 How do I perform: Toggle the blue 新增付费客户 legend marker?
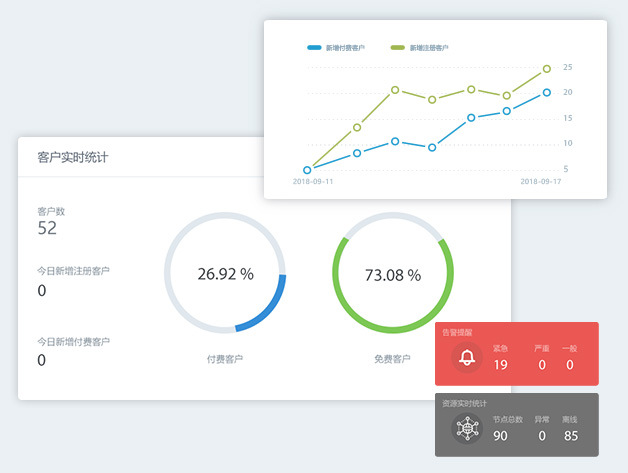315,47
